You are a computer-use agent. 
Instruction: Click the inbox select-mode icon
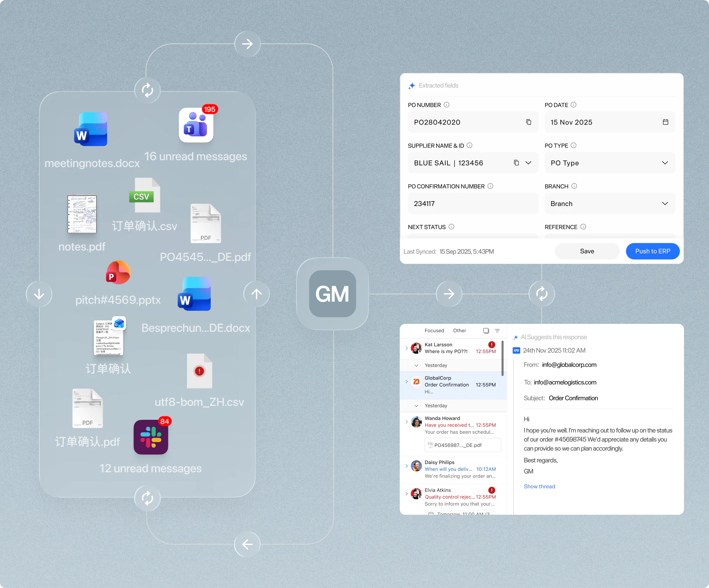[x=486, y=330]
